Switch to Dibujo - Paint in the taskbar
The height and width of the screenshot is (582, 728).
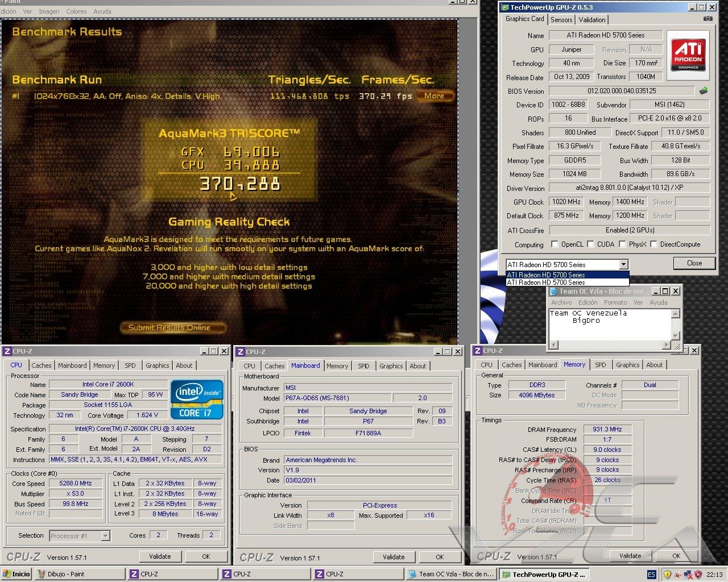(x=80, y=574)
